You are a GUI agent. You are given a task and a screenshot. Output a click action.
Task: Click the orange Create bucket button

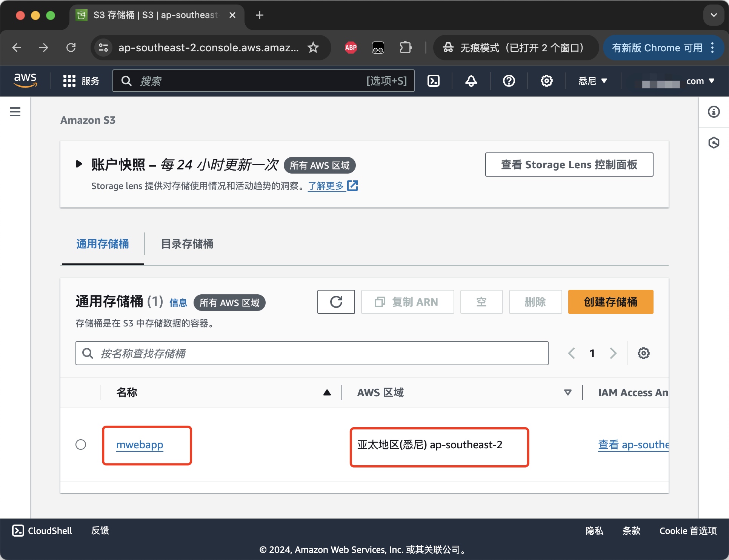tap(610, 302)
